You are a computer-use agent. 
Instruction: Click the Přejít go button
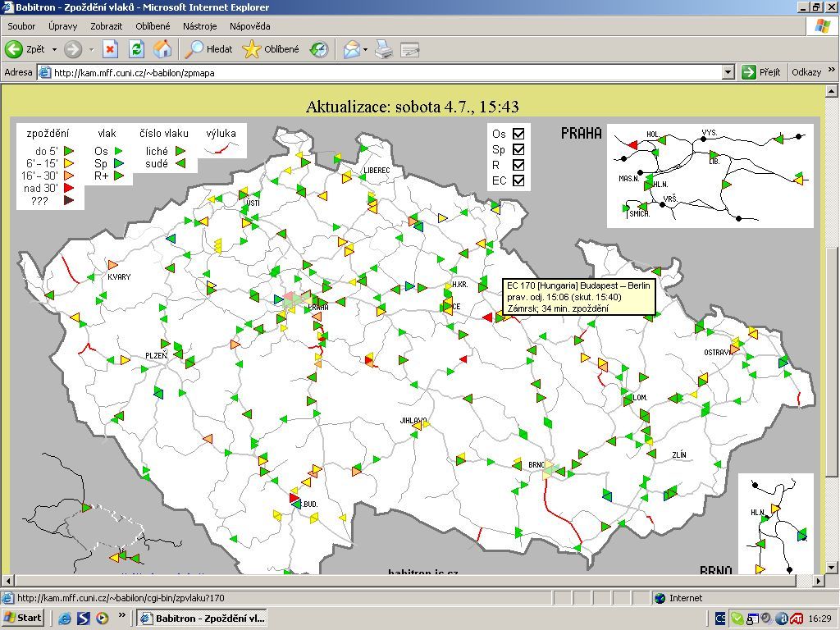click(x=761, y=72)
